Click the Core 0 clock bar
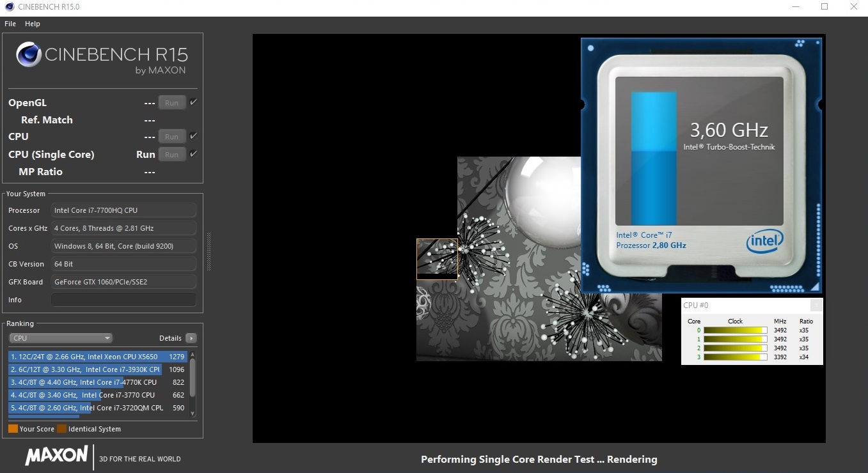868x473 pixels. 735,330
